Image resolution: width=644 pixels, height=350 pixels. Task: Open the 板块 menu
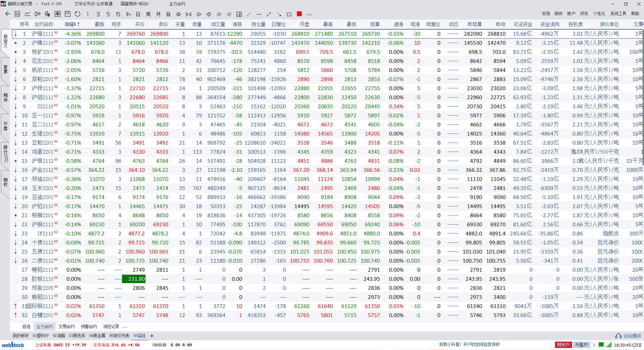[558, 13]
